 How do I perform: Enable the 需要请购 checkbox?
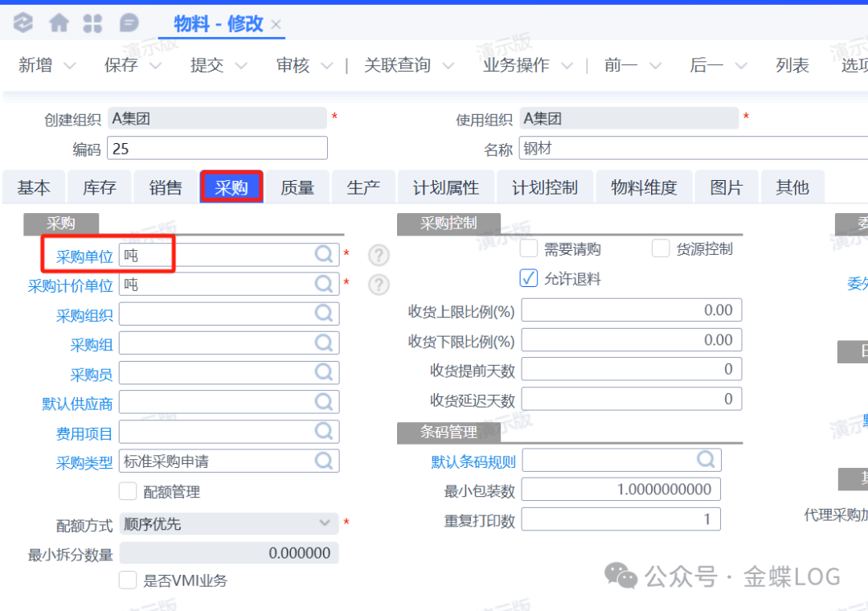(529, 248)
